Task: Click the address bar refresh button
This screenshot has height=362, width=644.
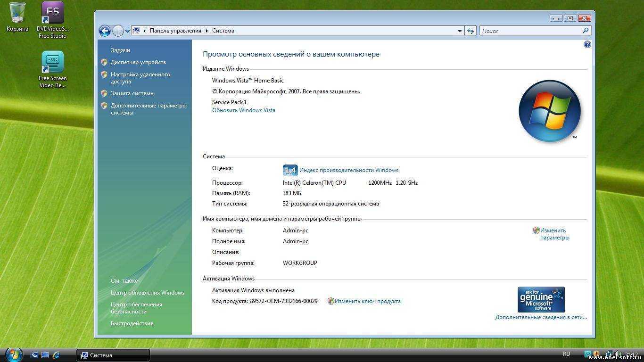Action: tap(471, 31)
